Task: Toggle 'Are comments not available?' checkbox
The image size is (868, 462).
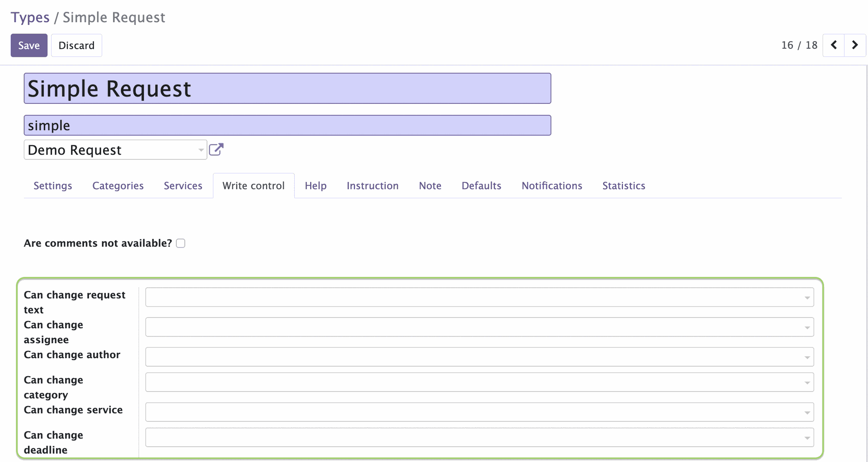Action: [181, 243]
